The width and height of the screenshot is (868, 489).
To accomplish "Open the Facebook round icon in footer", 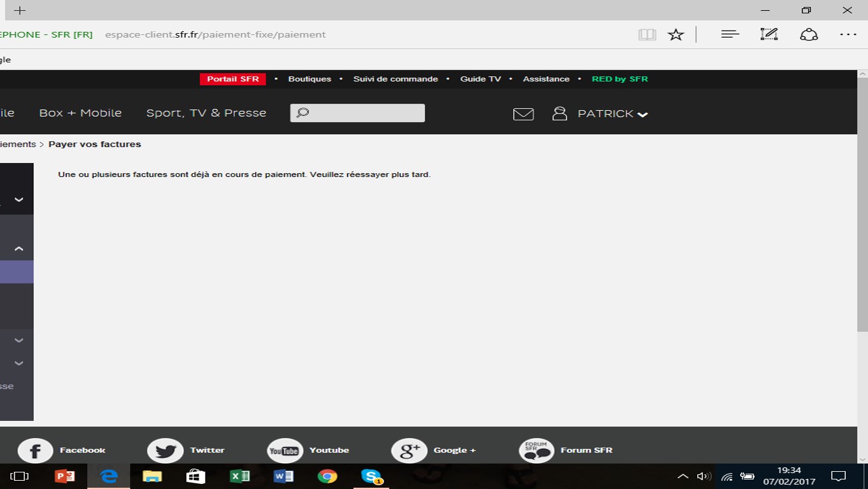I will click(35, 451).
